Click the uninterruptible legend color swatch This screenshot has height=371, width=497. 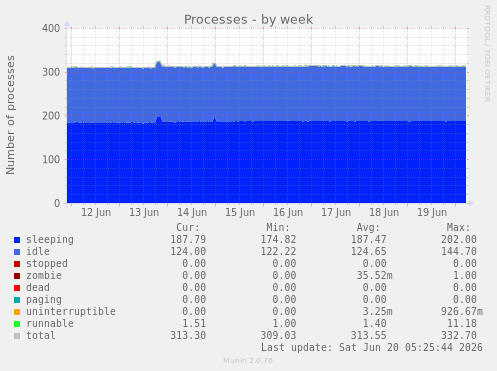(17, 312)
